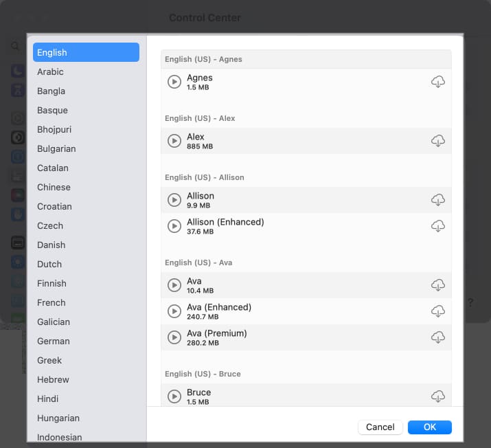
Task: Play preview of Allison 9.9 MB voice
Action: [x=174, y=200]
